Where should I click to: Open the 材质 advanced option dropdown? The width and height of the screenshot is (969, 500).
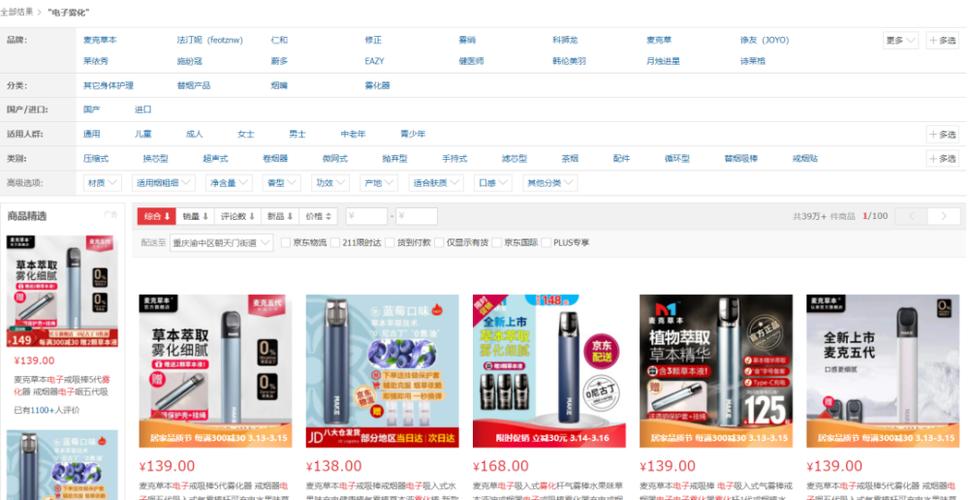click(103, 183)
